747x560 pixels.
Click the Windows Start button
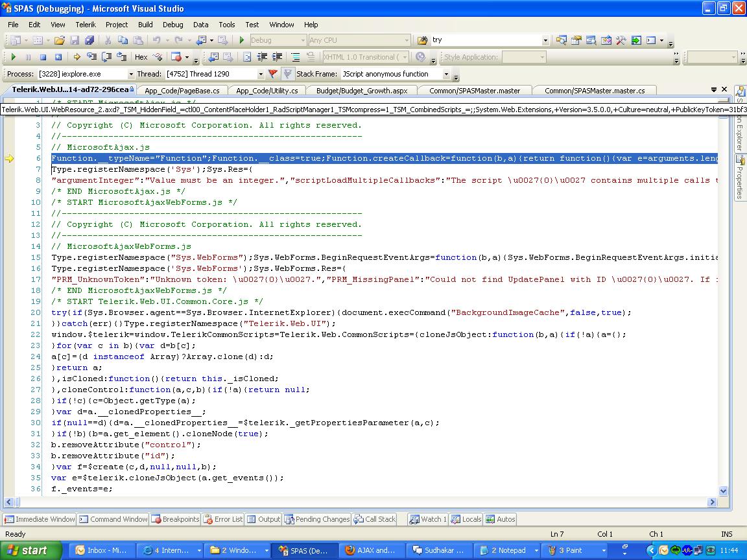point(27,550)
